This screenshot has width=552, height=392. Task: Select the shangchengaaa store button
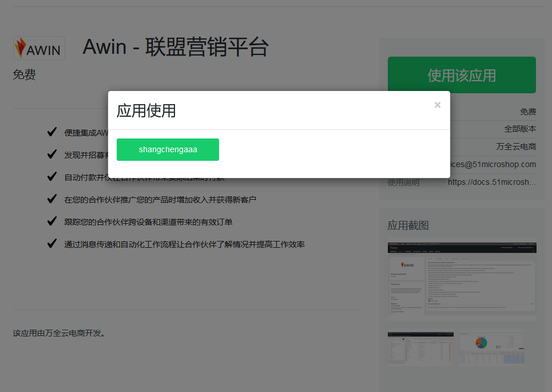(x=168, y=150)
